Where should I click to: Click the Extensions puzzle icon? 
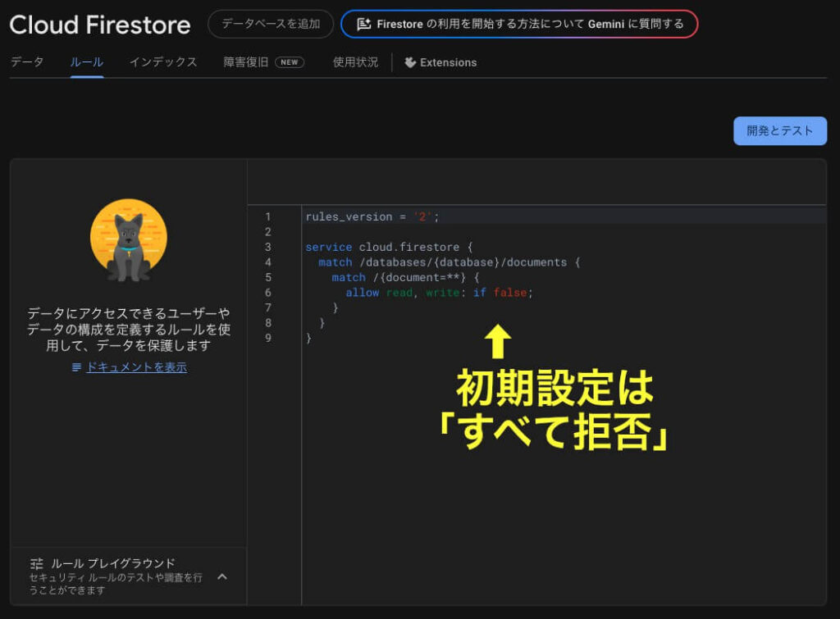click(410, 62)
